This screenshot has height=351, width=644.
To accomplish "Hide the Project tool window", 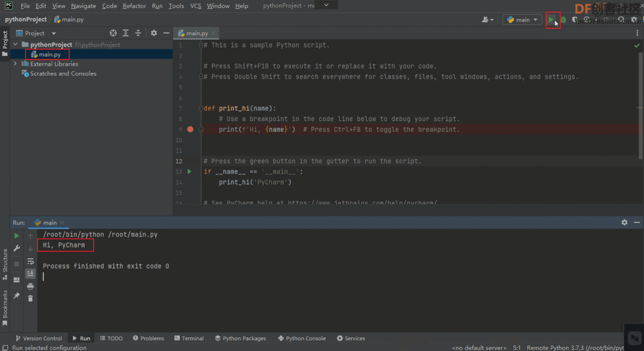I will [166, 33].
